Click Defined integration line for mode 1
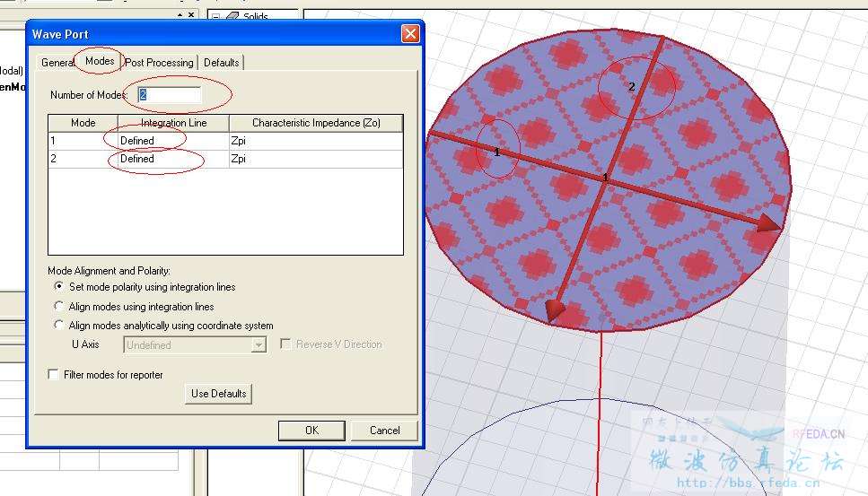868x496 pixels. coord(173,141)
